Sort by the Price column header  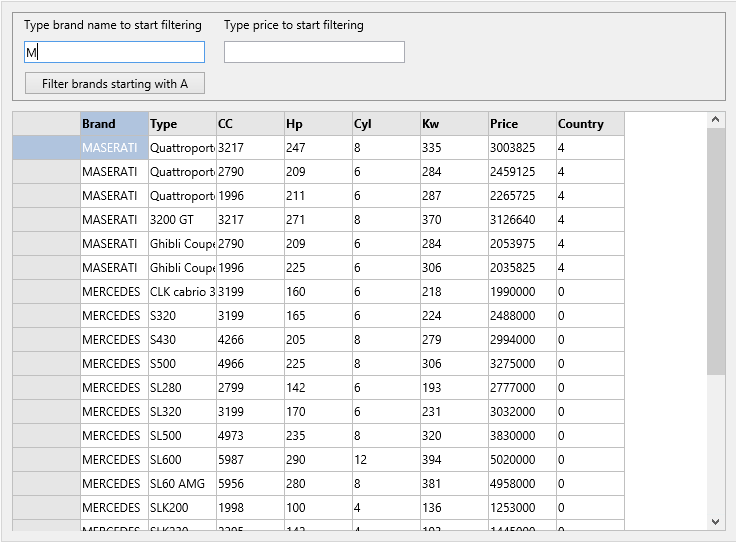tap(523, 124)
